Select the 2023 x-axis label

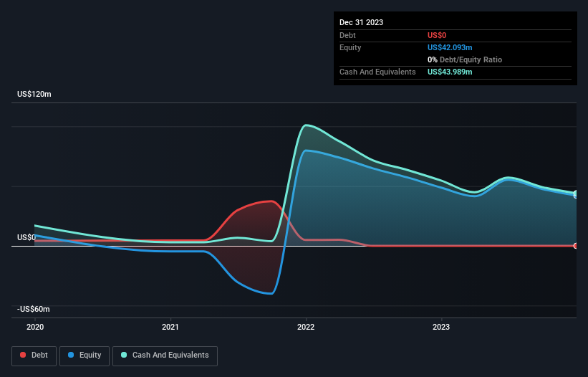(x=441, y=327)
